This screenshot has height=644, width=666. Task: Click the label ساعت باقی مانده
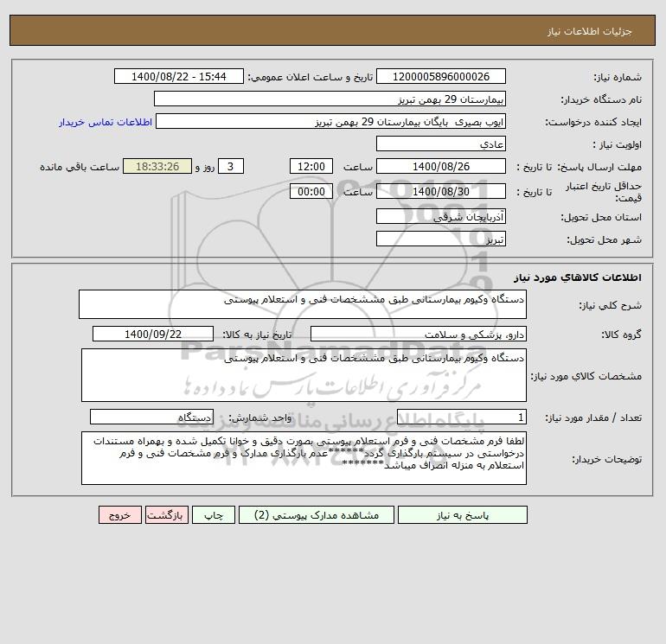[x=80, y=167]
